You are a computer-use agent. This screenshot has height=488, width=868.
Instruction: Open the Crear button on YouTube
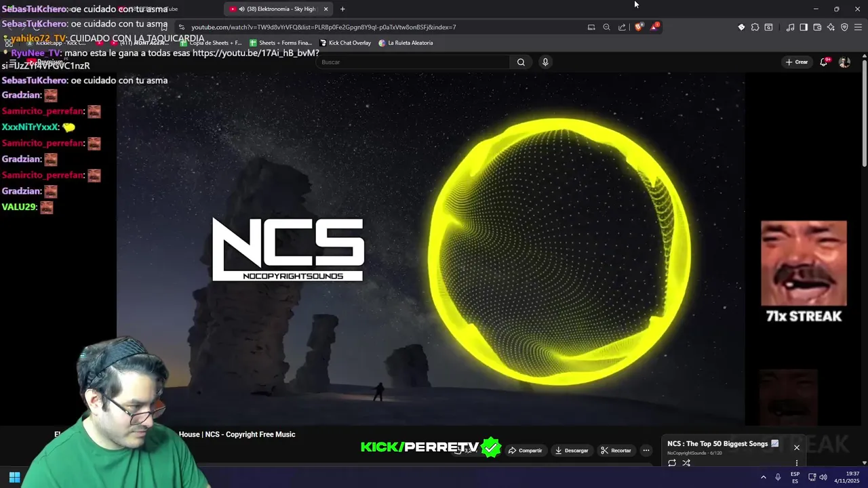[x=797, y=62]
